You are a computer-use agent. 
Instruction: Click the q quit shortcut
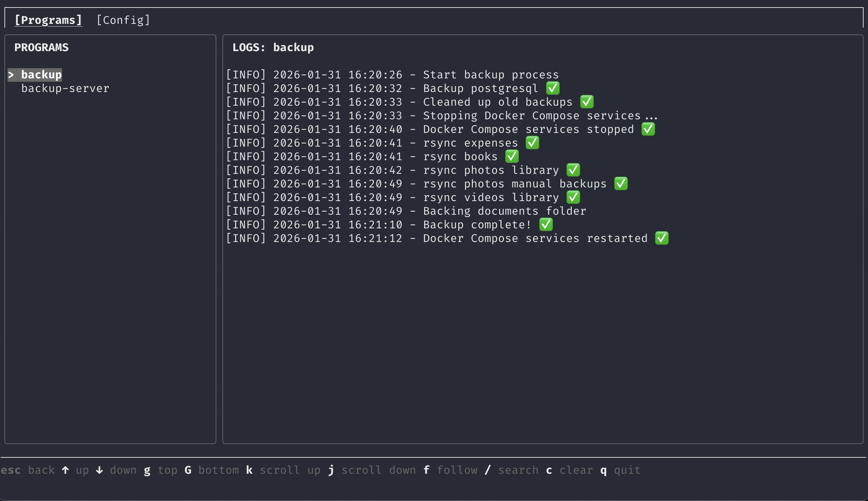(604, 470)
